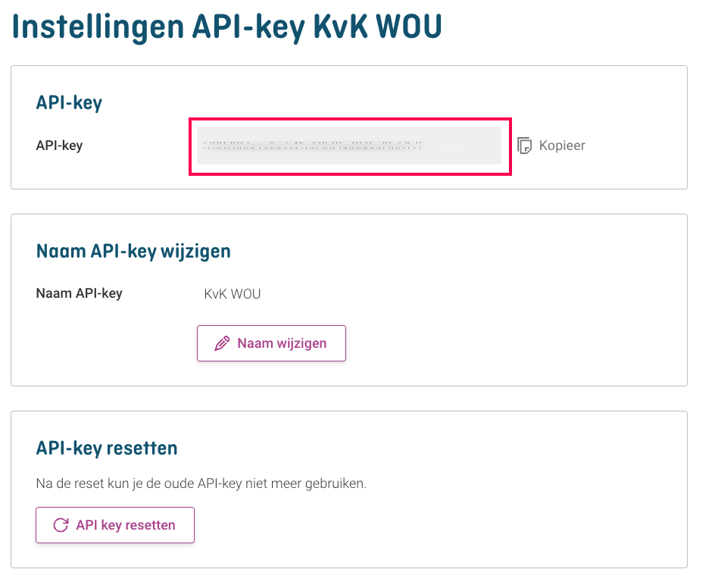Click the page title Instellingen API-key KvK WOU
718x588 pixels.
pyautogui.click(x=226, y=27)
